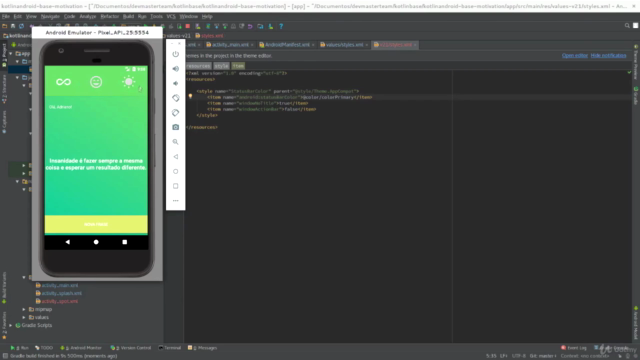Tap the NOVA FRASE yellow button
This screenshot has height=360, width=640.
click(x=96, y=224)
